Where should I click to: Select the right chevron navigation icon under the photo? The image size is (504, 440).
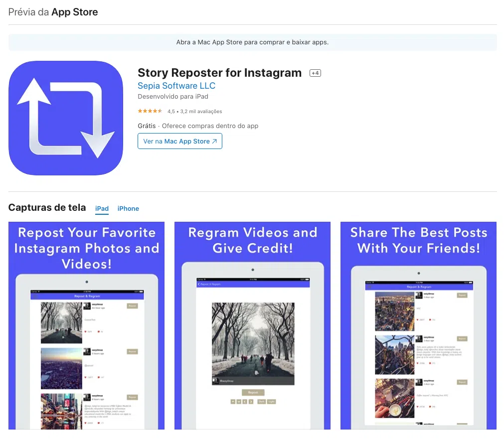[251, 402]
